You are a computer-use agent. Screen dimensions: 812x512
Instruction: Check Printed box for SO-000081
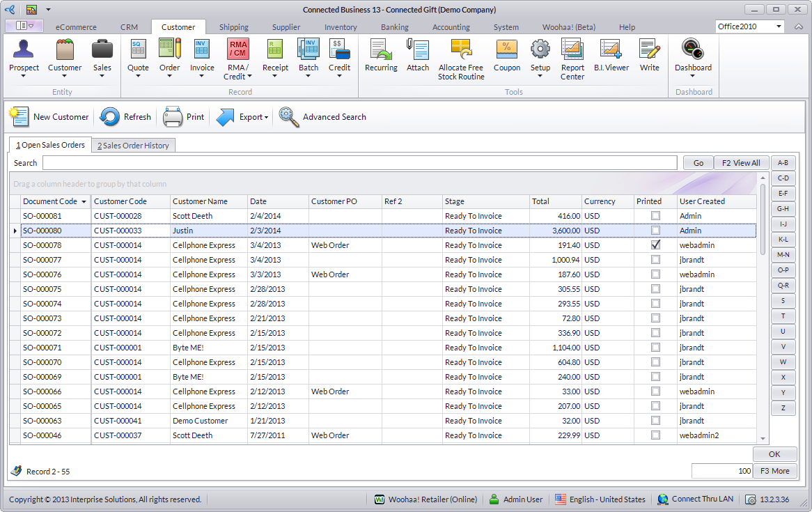pyautogui.click(x=655, y=216)
